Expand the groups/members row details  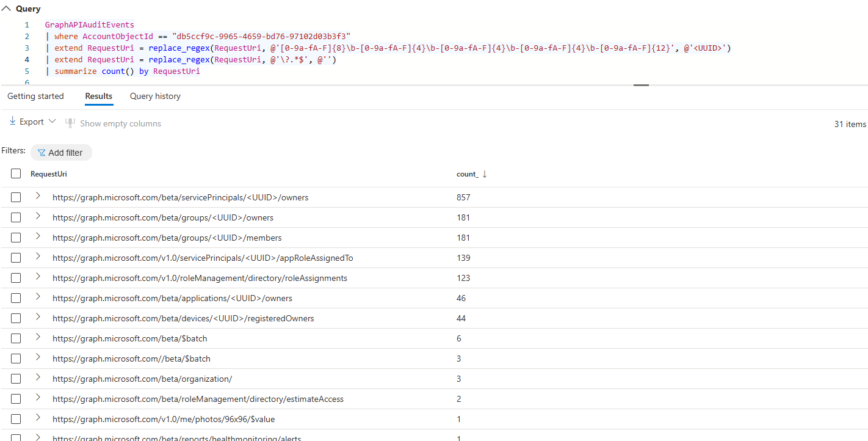pyautogui.click(x=38, y=237)
